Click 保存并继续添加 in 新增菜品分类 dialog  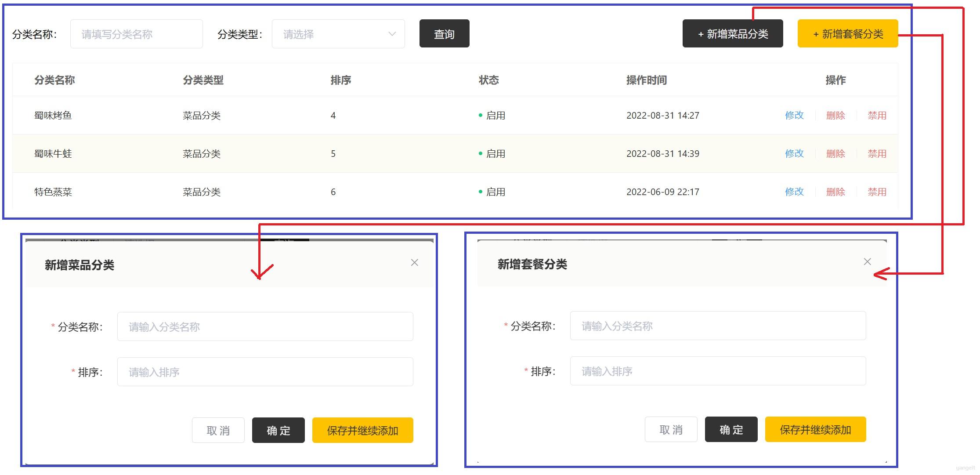click(363, 430)
